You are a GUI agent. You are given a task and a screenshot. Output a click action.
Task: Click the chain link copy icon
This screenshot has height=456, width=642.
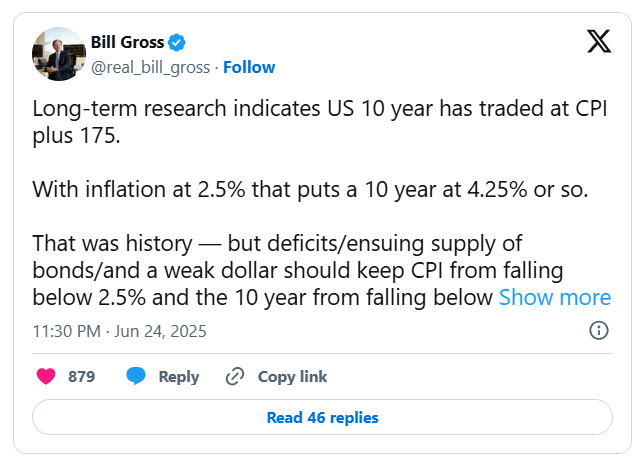[x=236, y=377]
